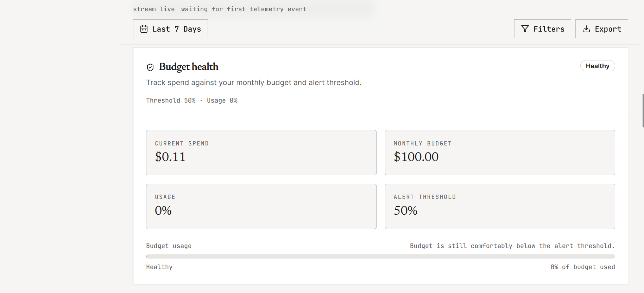Export the budget data

coord(601,29)
